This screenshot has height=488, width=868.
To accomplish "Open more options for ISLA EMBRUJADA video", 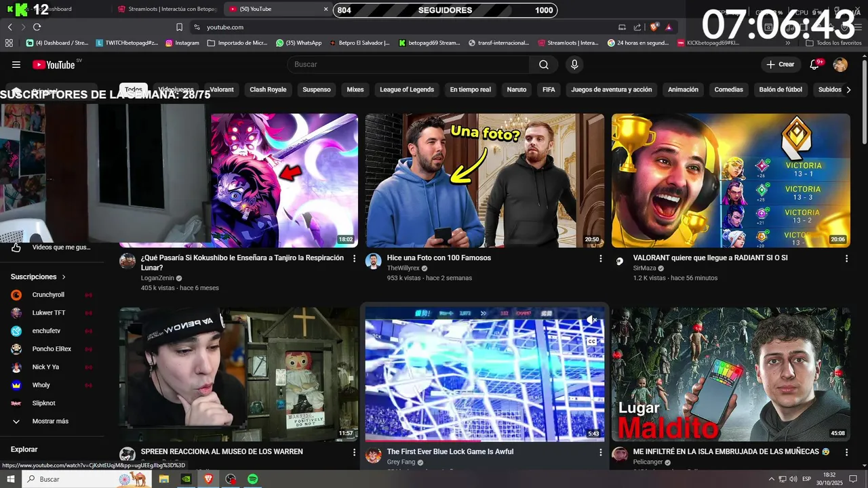I will tap(846, 452).
